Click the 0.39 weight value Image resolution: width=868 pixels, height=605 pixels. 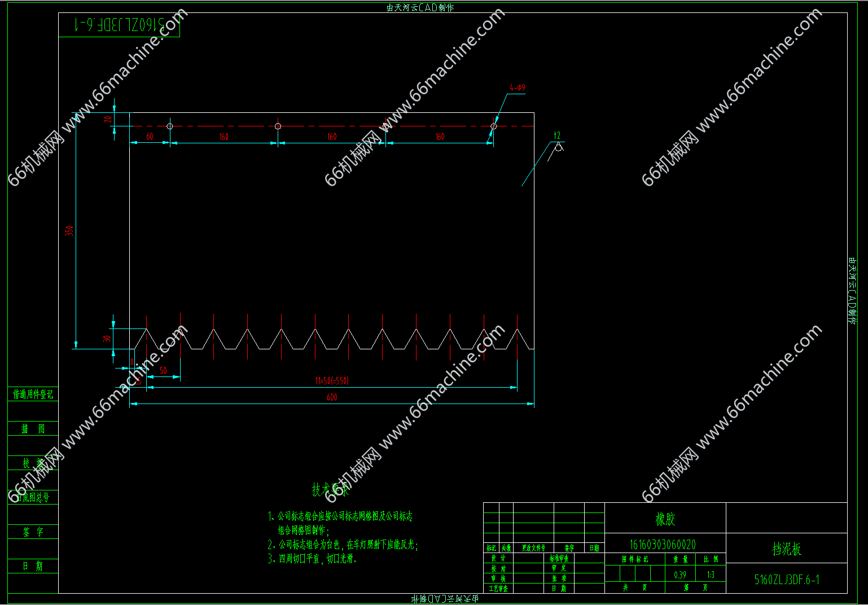point(680,575)
